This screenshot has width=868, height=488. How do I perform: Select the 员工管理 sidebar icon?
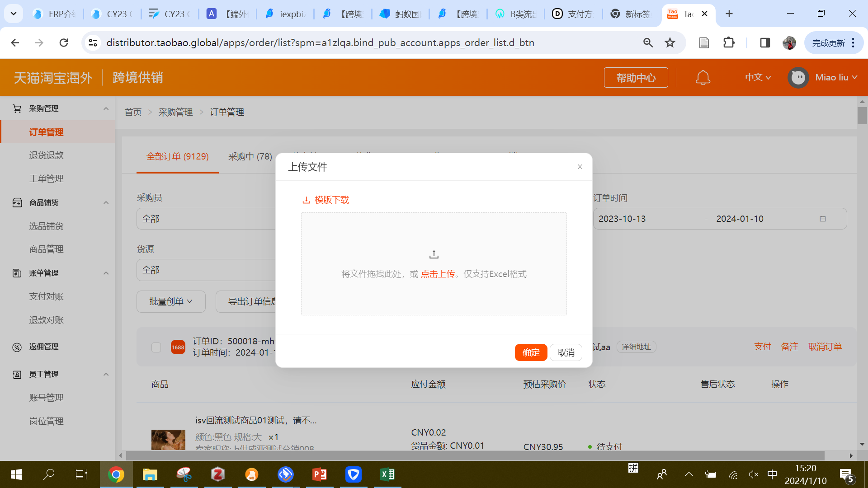pos(17,374)
